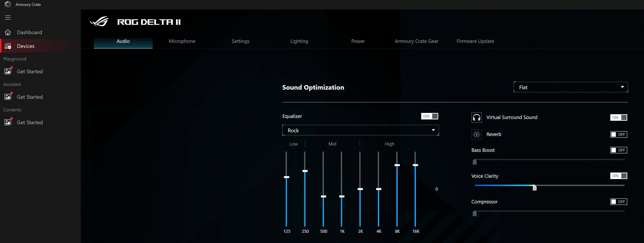Switch on the Bass Boost toggle
This screenshot has height=243, width=644.
(618, 150)
